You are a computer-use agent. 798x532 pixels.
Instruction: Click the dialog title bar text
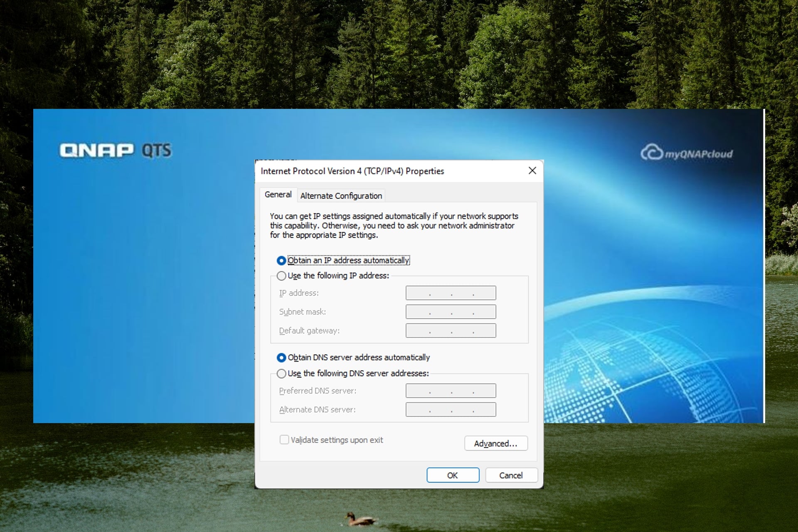tap(352, 171)
